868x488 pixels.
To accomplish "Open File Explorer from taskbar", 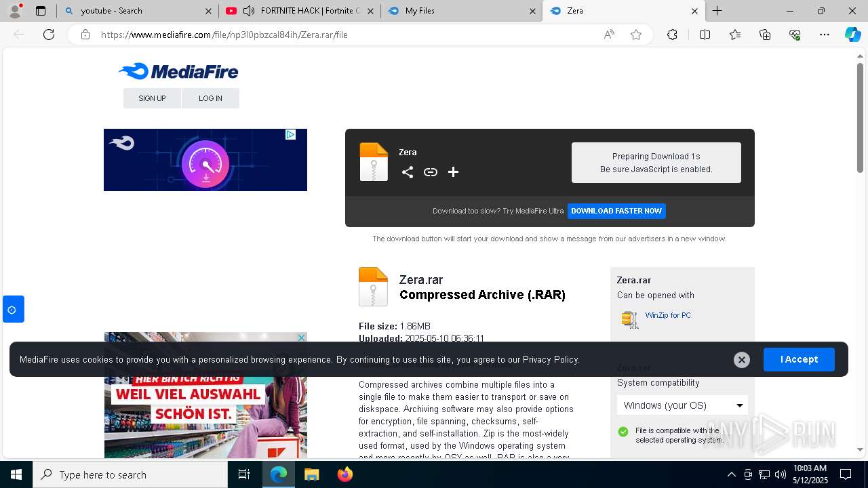I will coord(311,474).
